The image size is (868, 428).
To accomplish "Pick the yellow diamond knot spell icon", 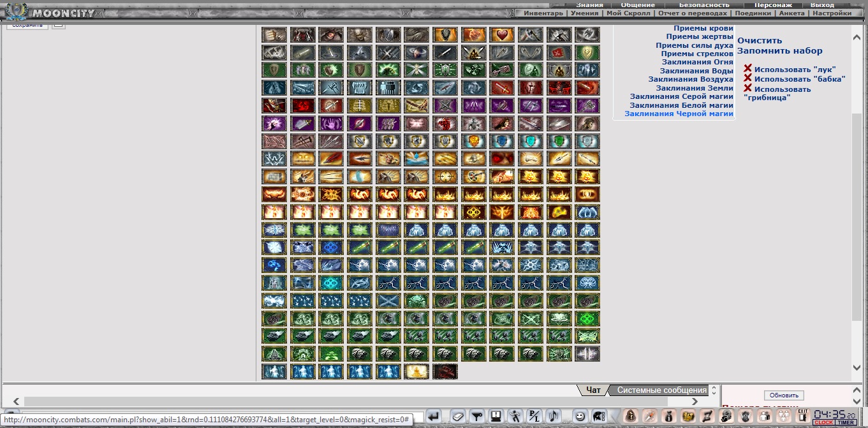I will [473, 212].
